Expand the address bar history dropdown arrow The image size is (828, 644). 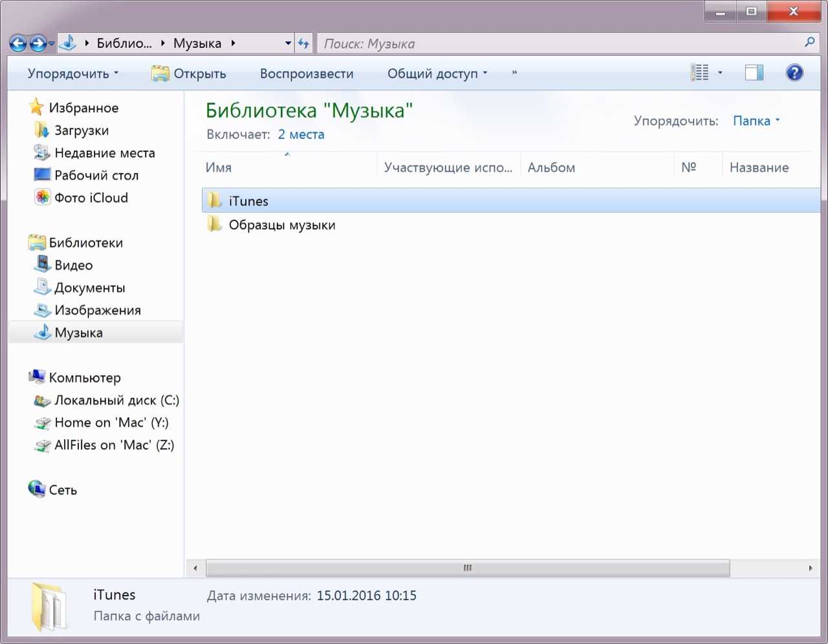point(288,43)
